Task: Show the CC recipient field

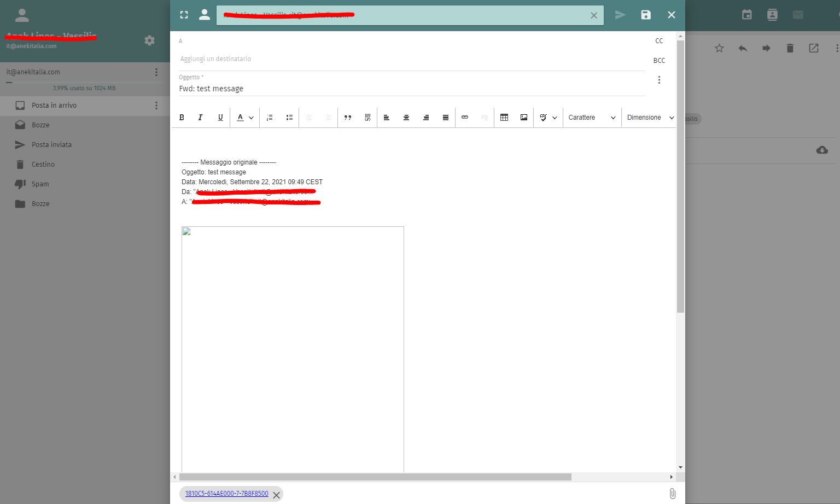Action: (659, 41)
